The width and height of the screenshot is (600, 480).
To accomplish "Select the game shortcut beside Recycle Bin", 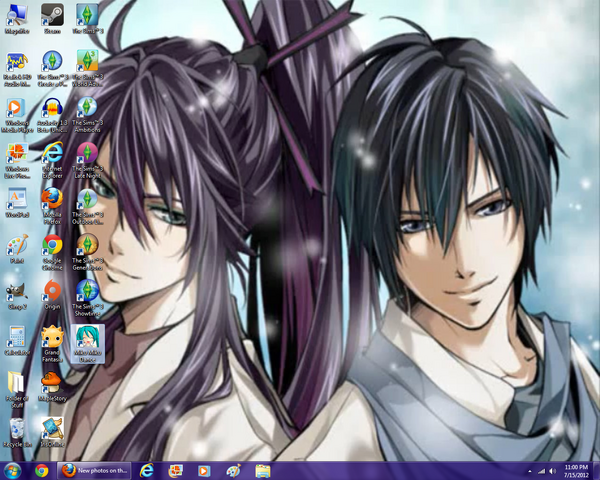I will coord(52,433).
